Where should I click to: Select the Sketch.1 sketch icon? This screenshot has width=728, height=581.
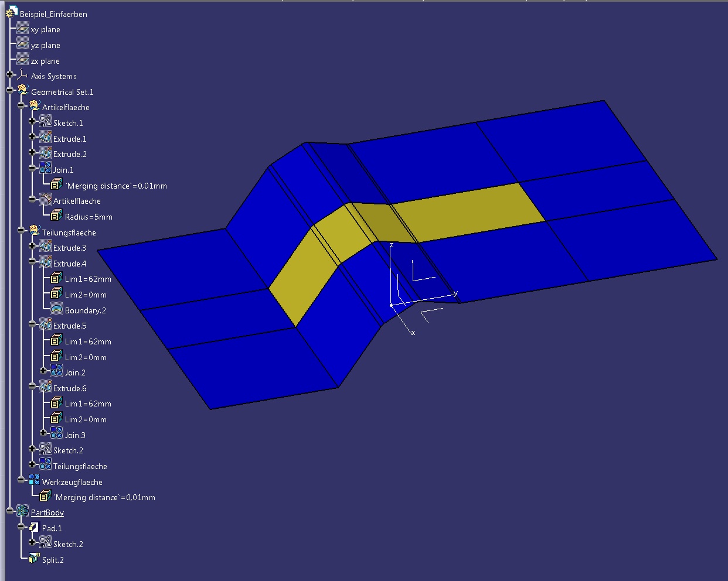[x=46, y=122]
